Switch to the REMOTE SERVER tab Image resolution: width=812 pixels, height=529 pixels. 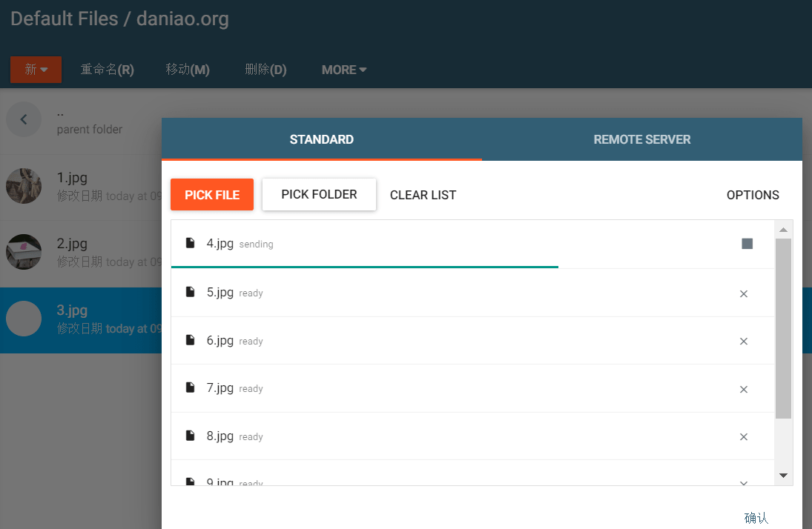(x=641, y=139)
